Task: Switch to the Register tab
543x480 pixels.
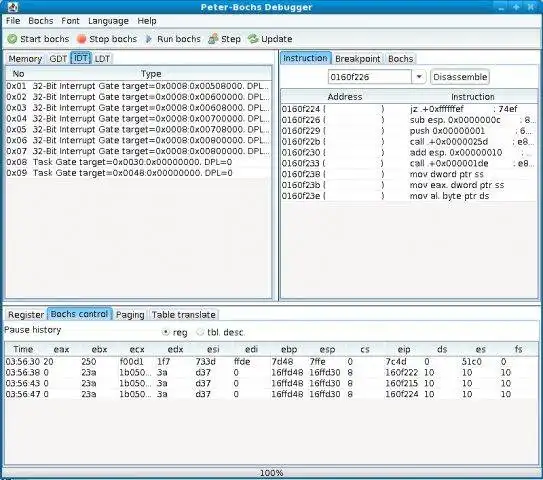Action: pyautogui.click(x=26, y=315)
